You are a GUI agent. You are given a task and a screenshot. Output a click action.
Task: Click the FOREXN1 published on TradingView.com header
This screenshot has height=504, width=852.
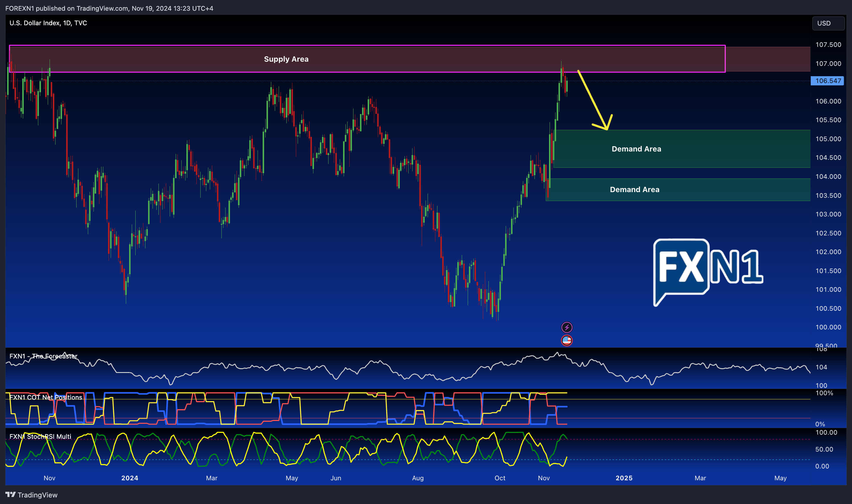tap(109, 8)
